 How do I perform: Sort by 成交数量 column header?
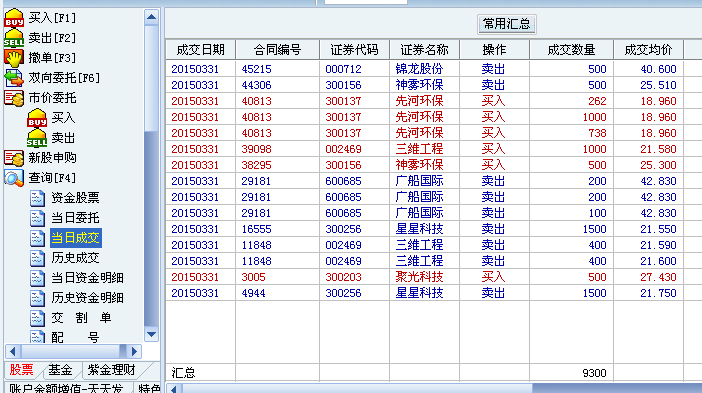click(x=571, y=50)
